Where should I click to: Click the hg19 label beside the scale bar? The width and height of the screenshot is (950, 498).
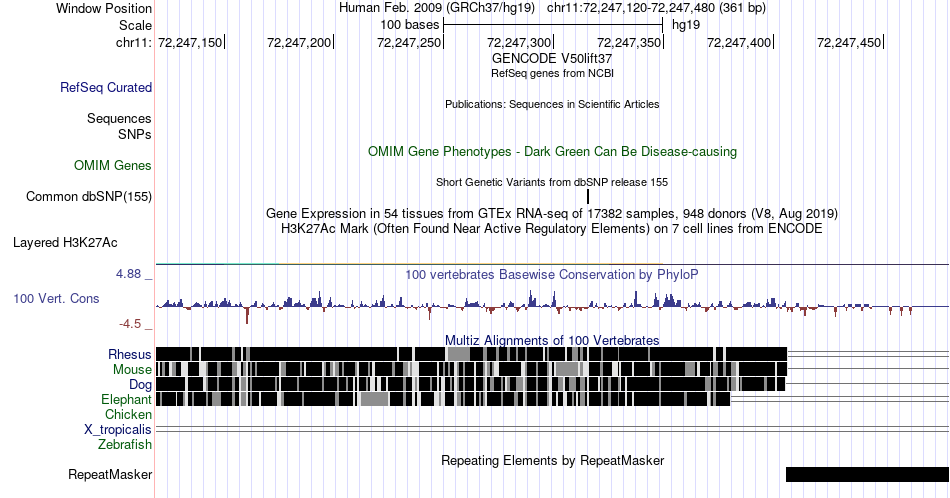686,25
